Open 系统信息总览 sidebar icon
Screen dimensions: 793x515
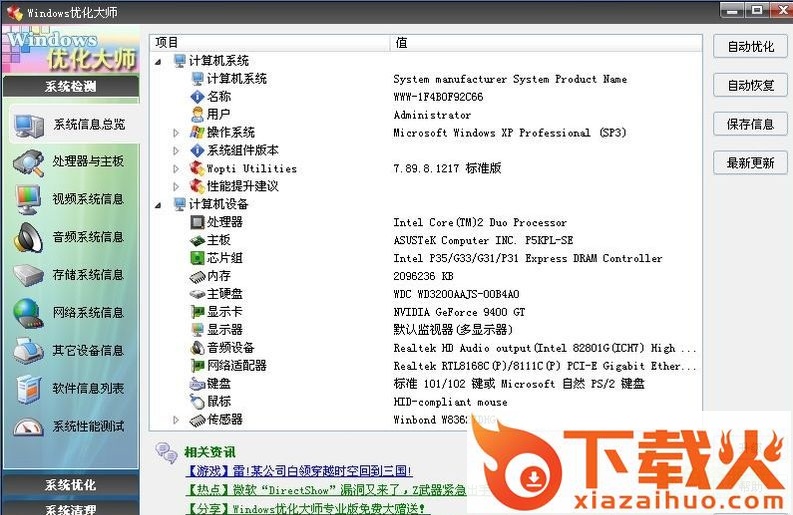[29, 125]
